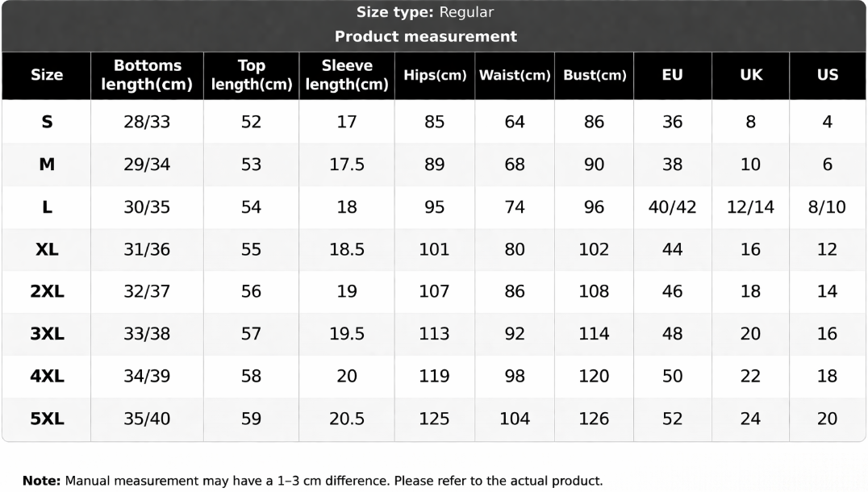Click the 28/33 bottoms length cell
Viewport: 868px width, 492px height.
pyautogui.click(x=147, y=123)
